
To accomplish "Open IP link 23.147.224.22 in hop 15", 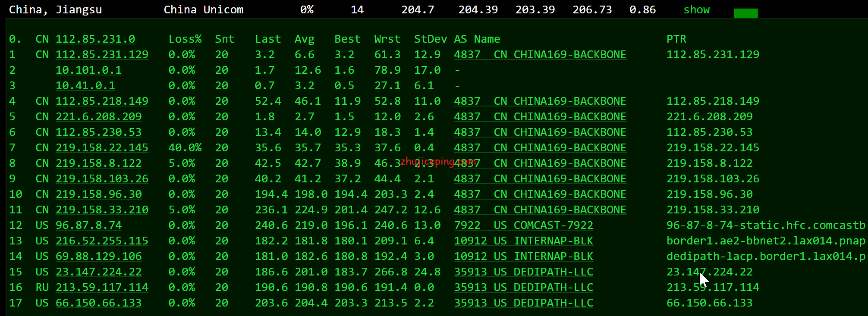I will [x=99, y=272].
